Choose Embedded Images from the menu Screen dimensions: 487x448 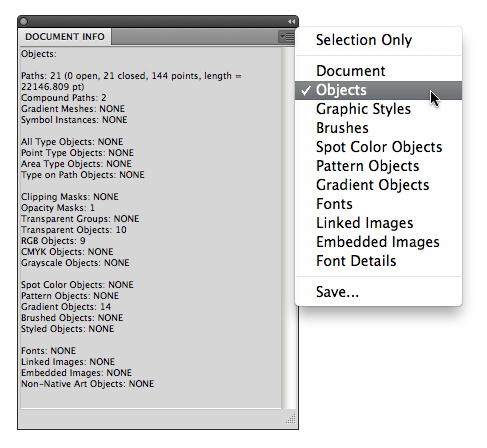coord(378,242)
